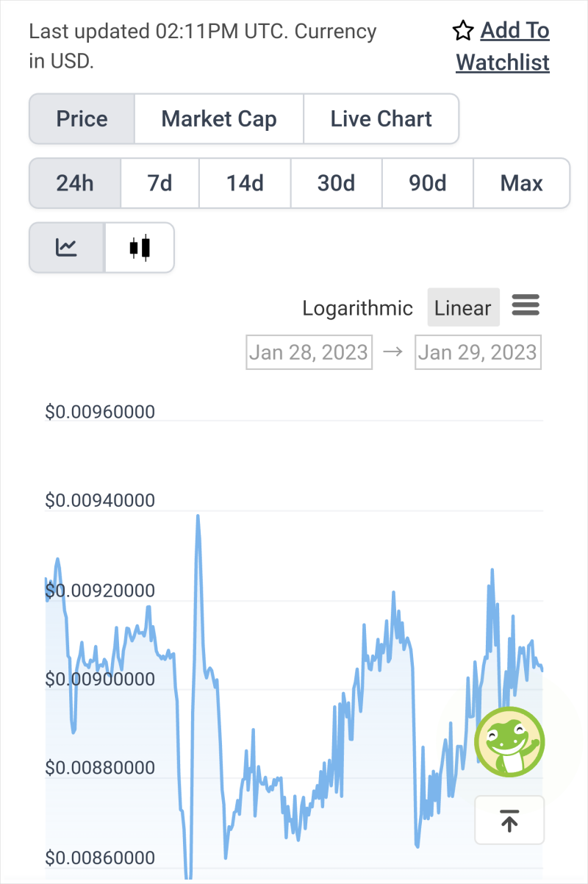Switch to line chart view icon
The image size is (588, 884).
point(67,248)
